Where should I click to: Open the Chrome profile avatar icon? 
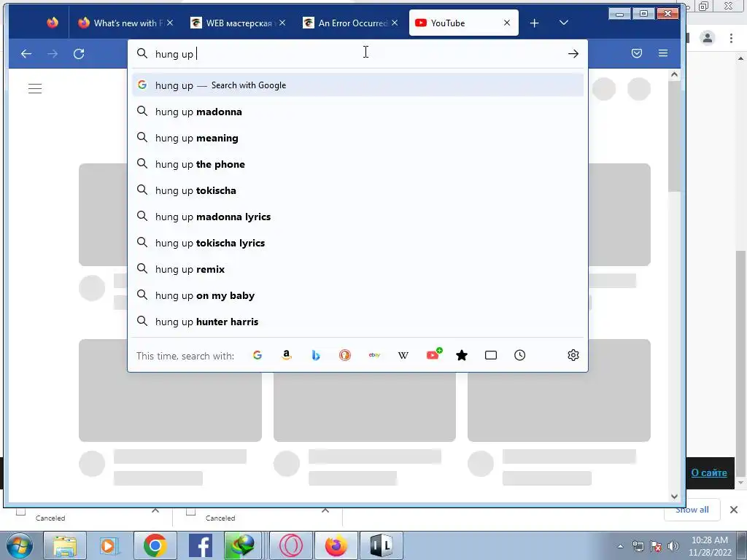click(708, 38)
